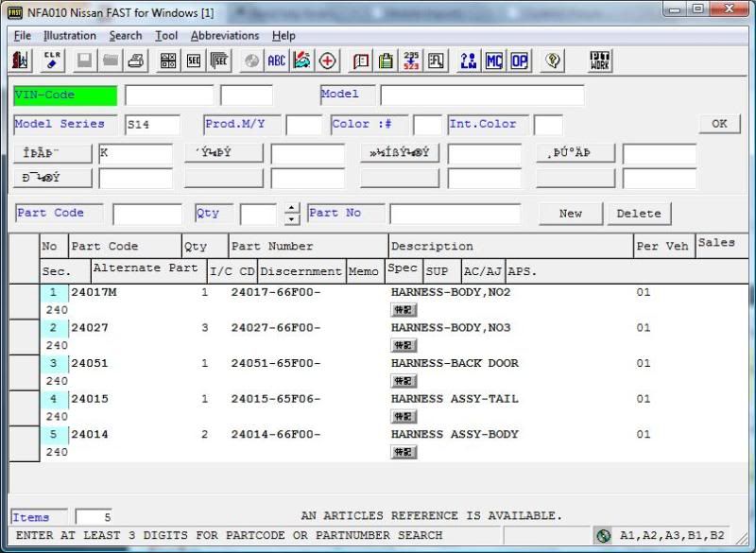The image size is (756, 553).
Task: Click the greyed globe disc icon
Action: [x=251, y=60]
